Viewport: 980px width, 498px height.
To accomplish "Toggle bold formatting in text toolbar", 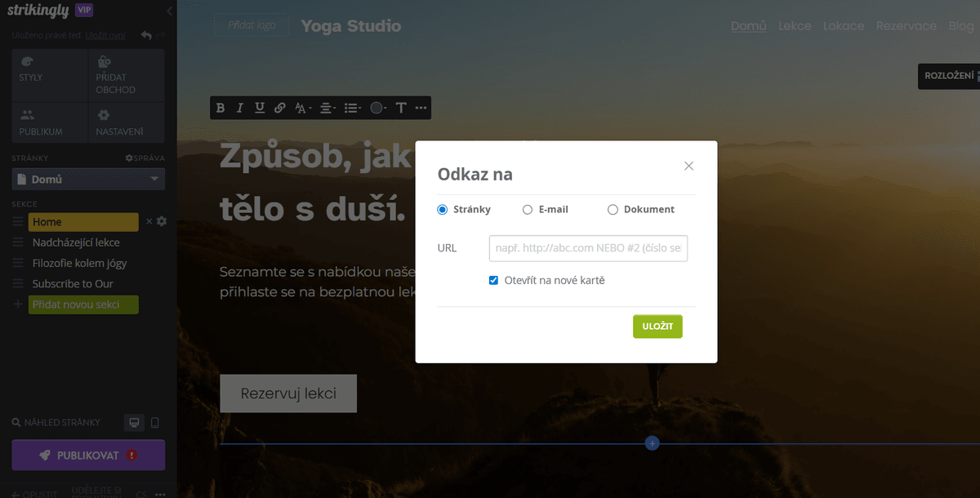I will point(220,108).
